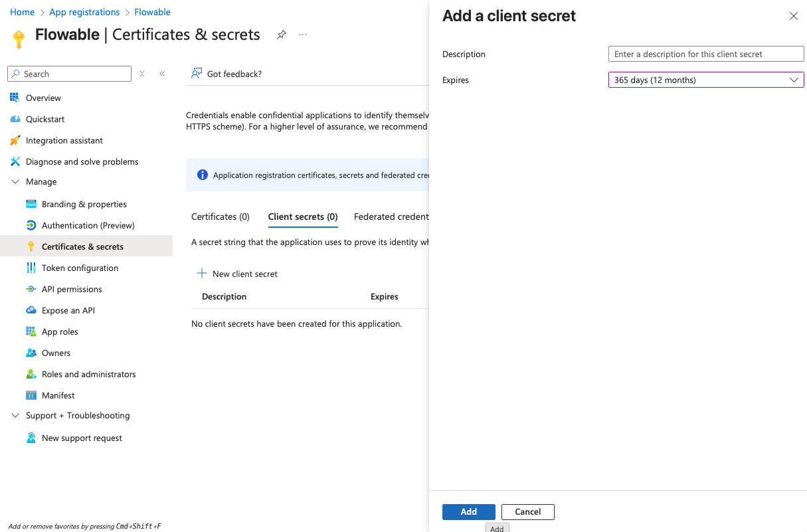
Task: Collapse the sidebar with double chevron
Action: tap(162, 74)
